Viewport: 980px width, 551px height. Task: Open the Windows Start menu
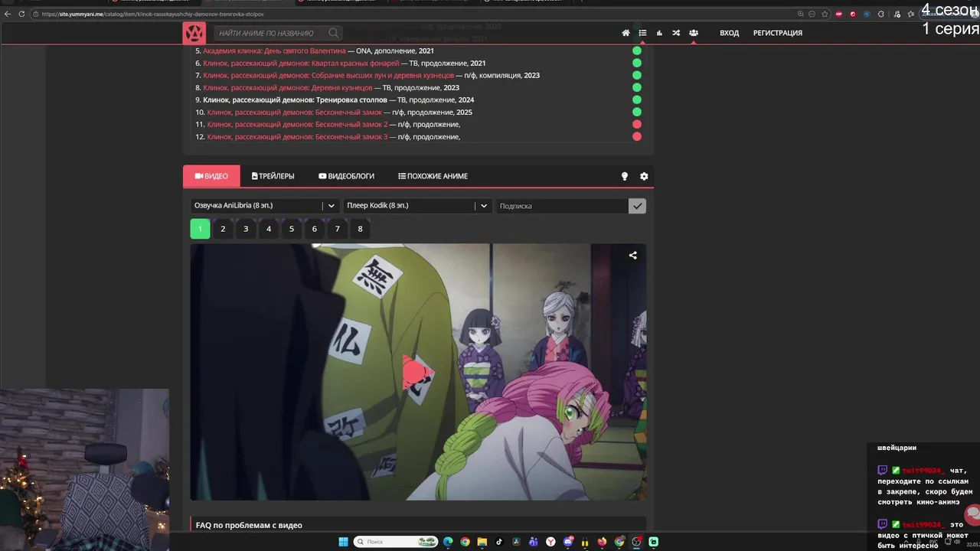(x=343, y=542)
